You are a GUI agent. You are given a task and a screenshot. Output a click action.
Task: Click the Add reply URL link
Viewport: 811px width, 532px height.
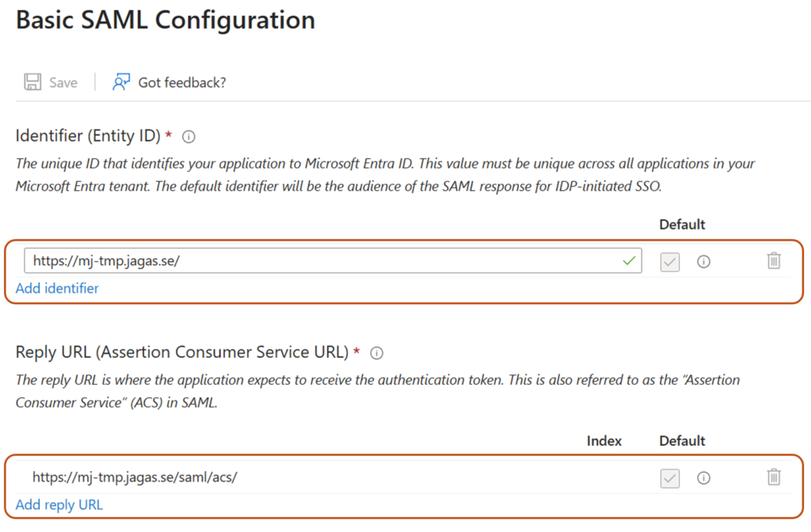point(59,504)
